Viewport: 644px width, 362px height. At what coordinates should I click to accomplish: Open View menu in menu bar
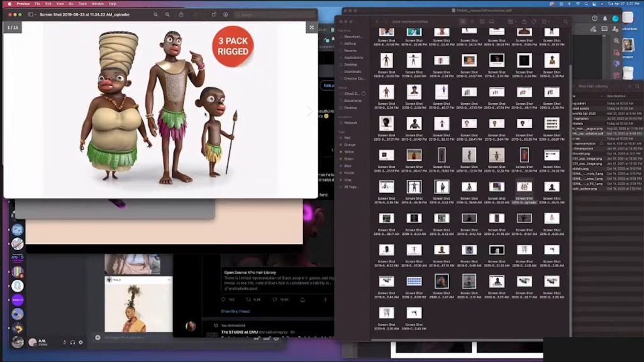(60, 4)
